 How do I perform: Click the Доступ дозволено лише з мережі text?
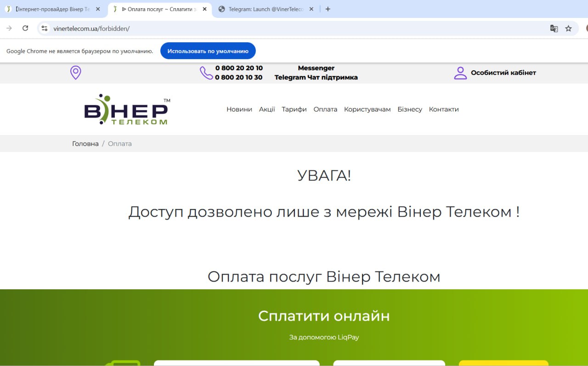click(324, 212)
